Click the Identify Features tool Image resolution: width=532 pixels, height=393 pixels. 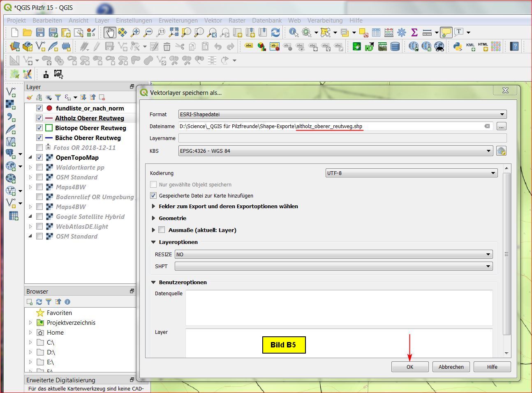pyautogui.click(x=294, y=32)
